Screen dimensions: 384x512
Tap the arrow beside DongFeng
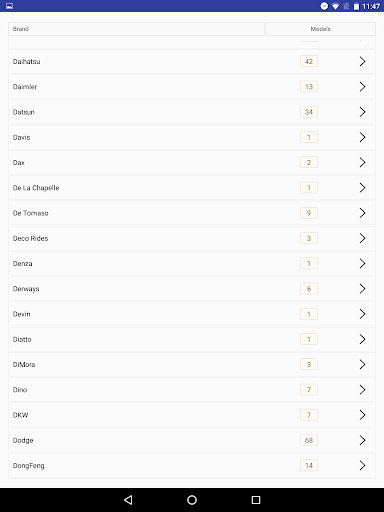coord(362,465)
